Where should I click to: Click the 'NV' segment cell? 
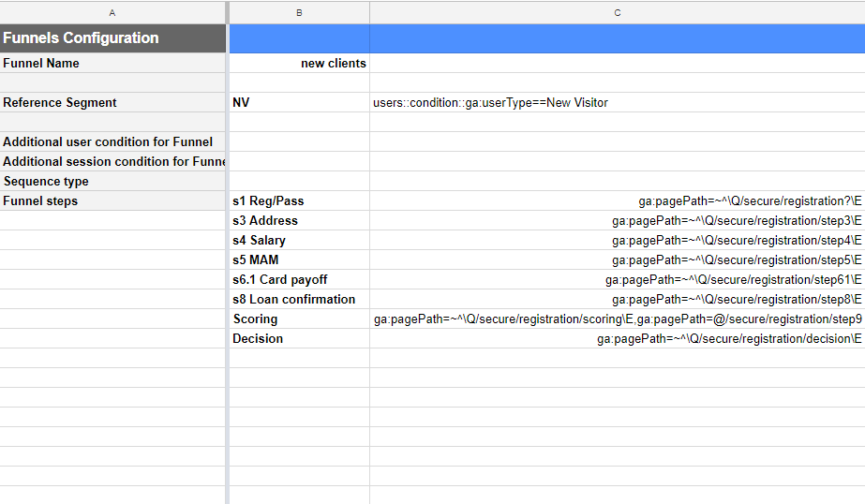tap(299, 102)
